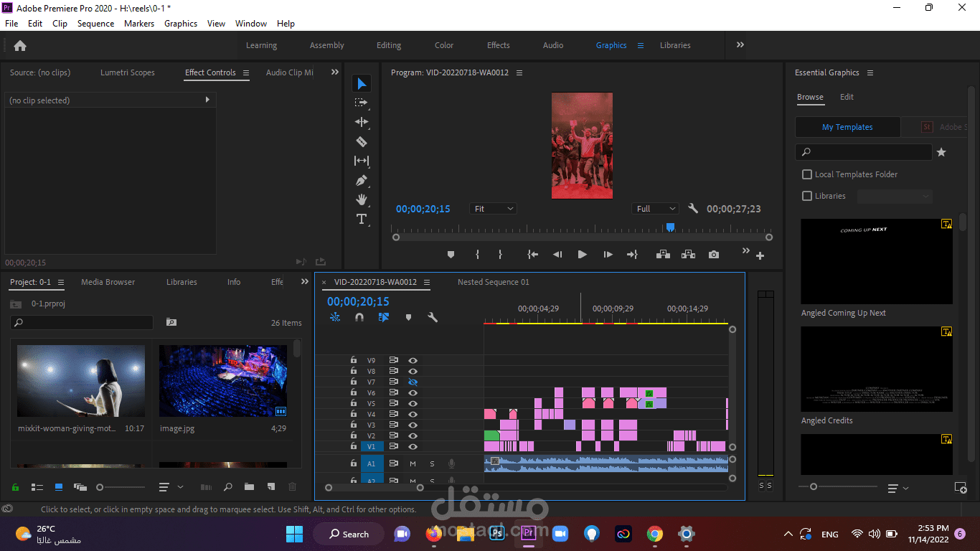Image resolution: width=980 pixels, height=551 pixels.
Task: Enable the Local Templates Folder checkbox
Action: pyautogui.click(x=807, y=174)
